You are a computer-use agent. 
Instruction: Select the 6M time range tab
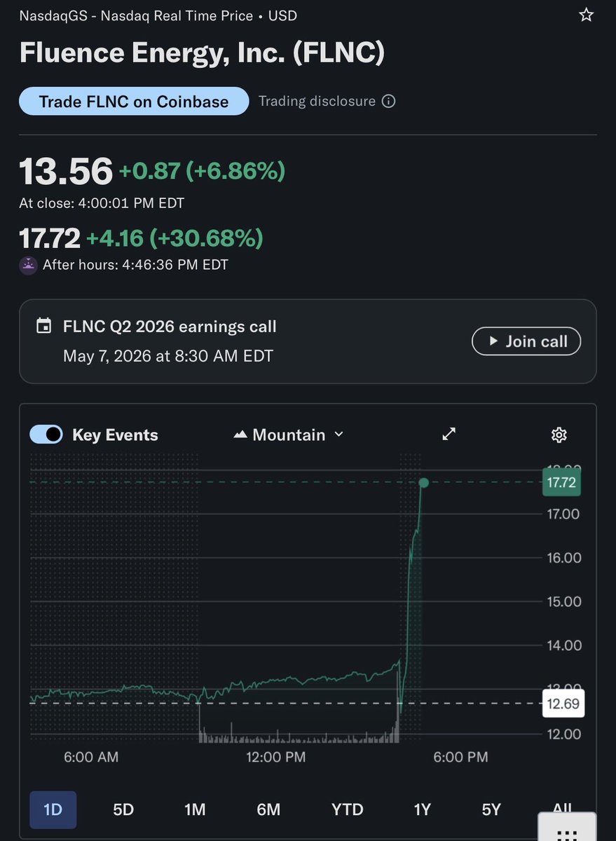(268, 809)
